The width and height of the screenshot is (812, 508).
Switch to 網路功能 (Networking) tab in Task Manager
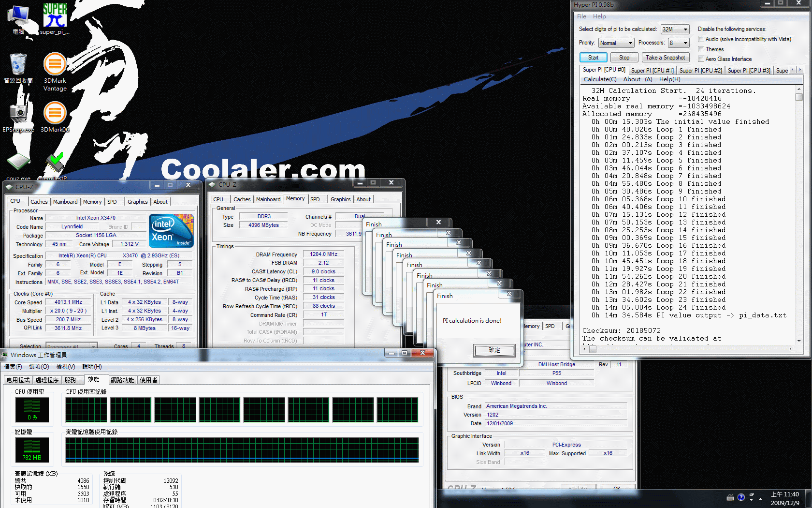pyautogui.click(x=122, y=380)
